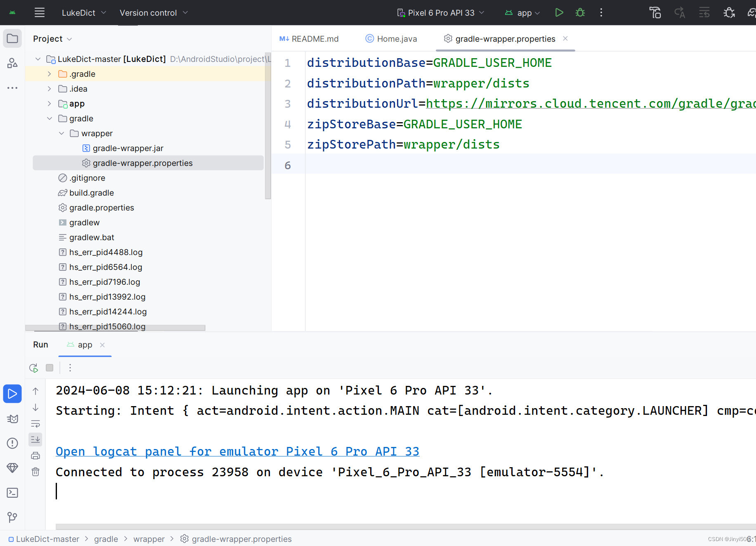The height and width of the screenshot is (546, 756).
Task: Toggle scroll to end in Run output
Action: (x=35, y=439)
